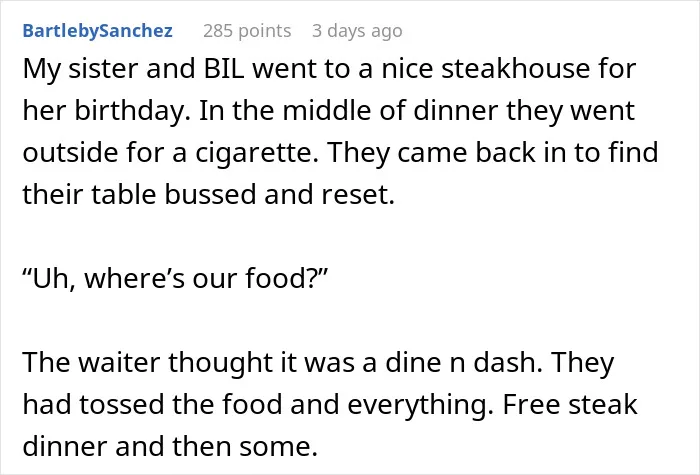The width and height of the screenshot is (700, 475).
Task: Click the final line dinner and then some
Action: pos(170,446)
